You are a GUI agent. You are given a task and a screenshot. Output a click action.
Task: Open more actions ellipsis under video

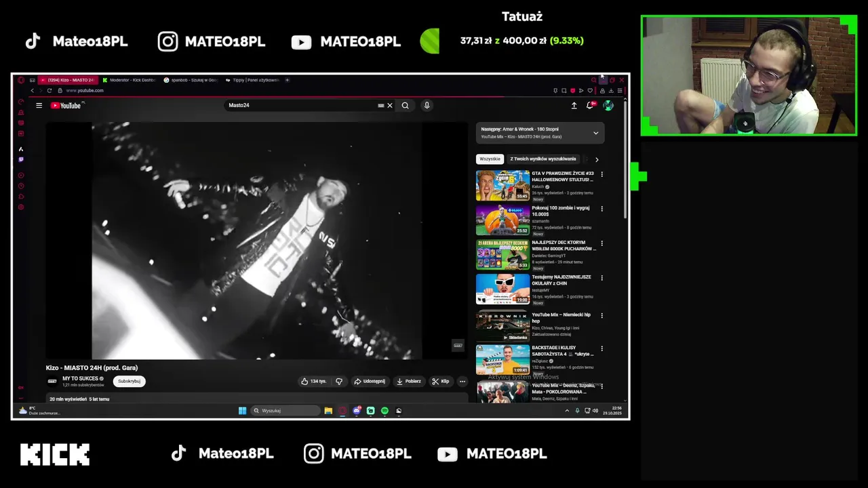tap(462, 381)
